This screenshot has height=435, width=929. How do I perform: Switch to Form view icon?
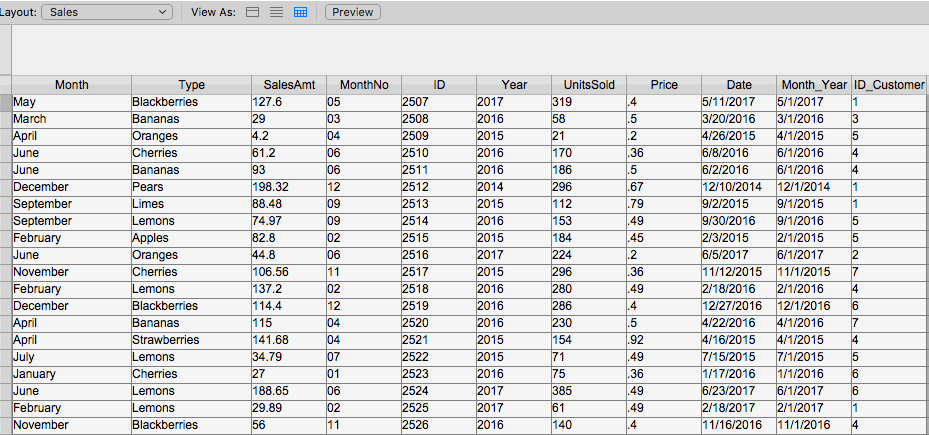coord(252,12)
